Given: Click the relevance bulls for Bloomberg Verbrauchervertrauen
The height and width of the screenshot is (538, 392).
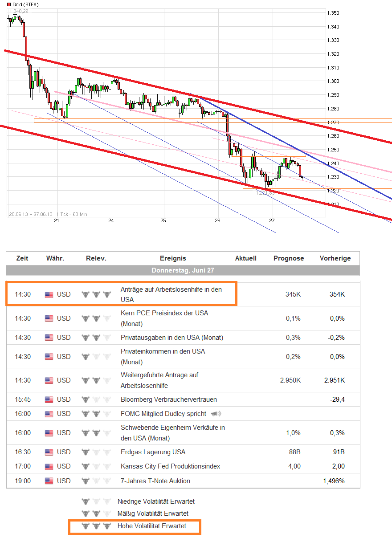Looking at the screenshot, I should coord(96,399).
